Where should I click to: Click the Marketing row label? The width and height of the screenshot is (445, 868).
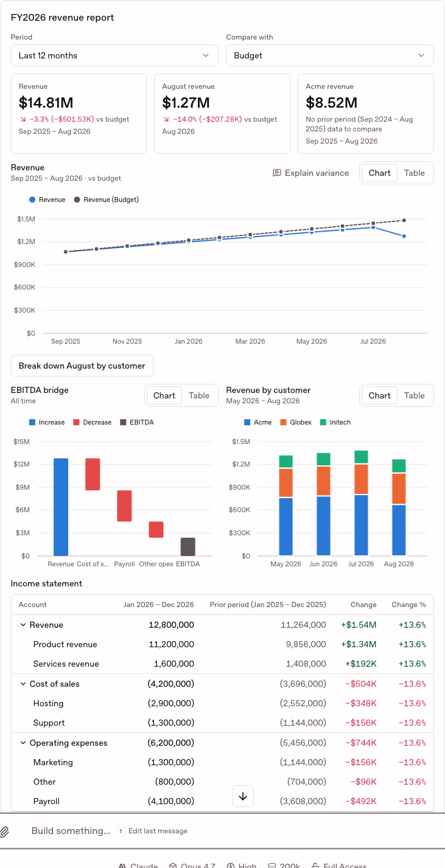point(53,762)
